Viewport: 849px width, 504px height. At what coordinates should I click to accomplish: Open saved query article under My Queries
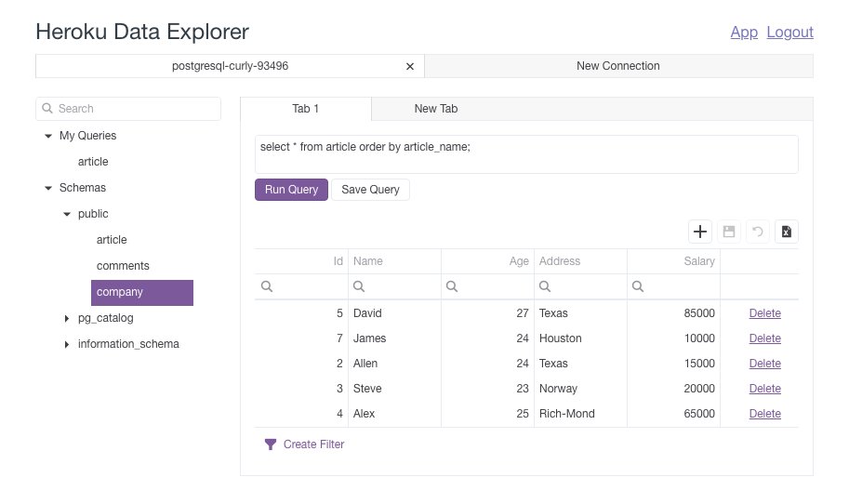(x=93, y=162)
